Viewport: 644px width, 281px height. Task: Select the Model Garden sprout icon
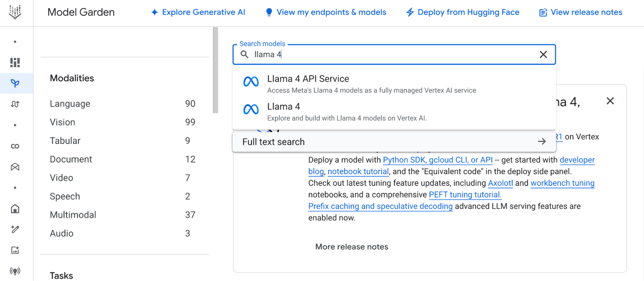click(x=15, y=84)
